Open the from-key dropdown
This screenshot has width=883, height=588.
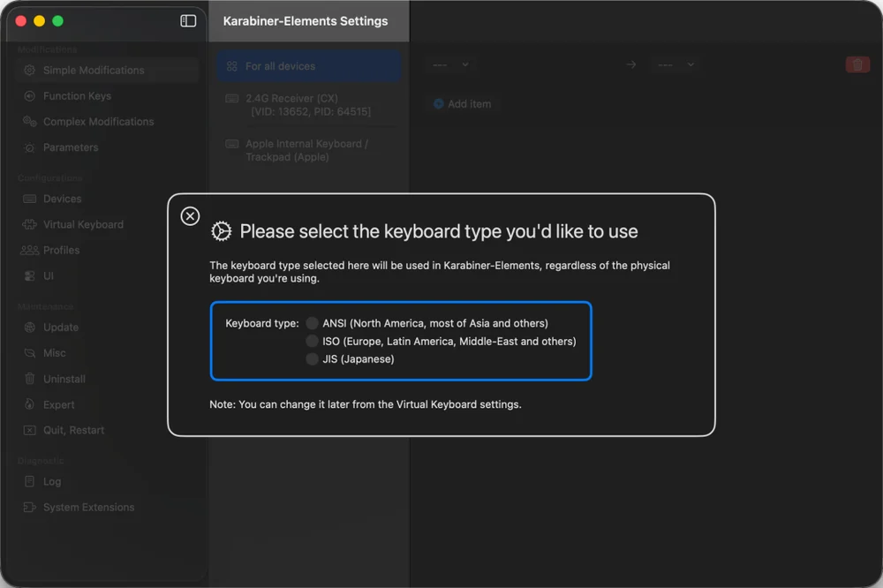tap(450, 64)
